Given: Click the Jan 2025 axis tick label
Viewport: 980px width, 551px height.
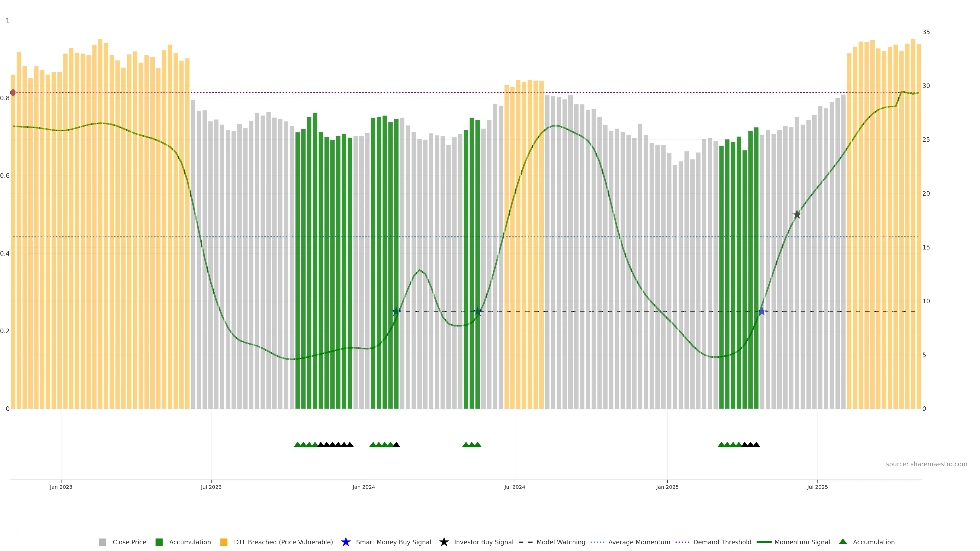Looking at the screenshot, I should (667, 487).
